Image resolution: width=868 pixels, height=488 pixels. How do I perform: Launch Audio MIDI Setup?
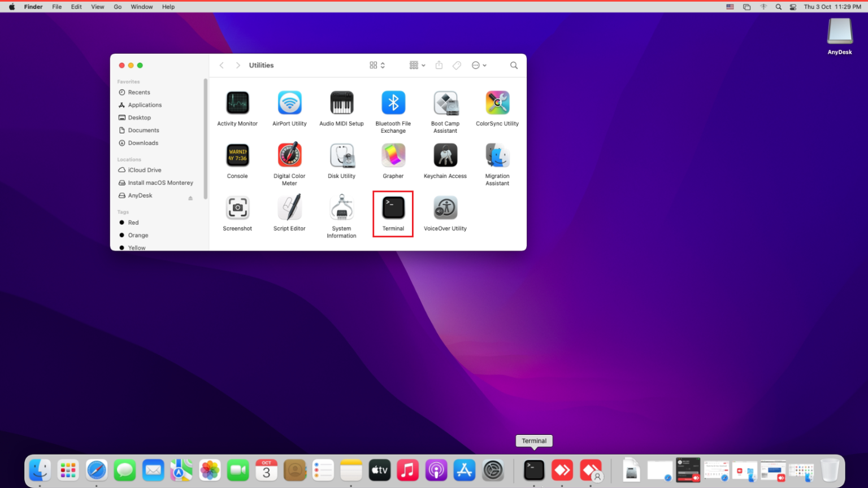pyautogui.click(x=341, y=103)
